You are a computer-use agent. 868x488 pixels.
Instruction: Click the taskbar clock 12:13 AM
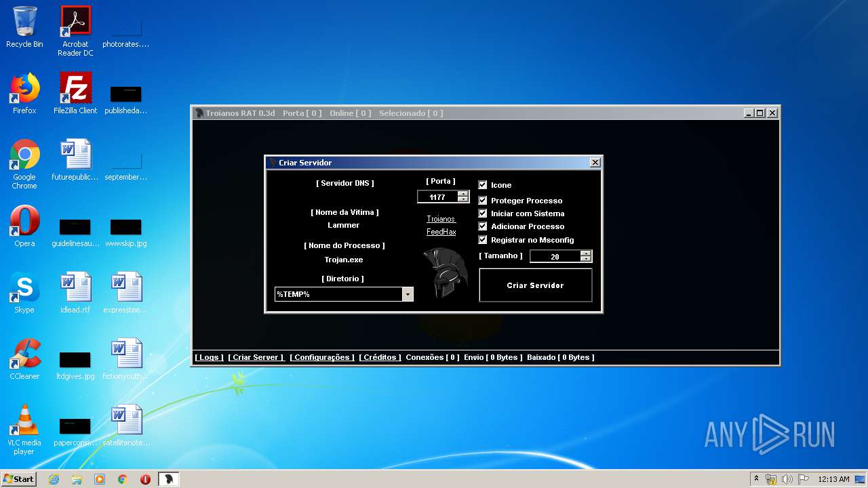click(833, 479)
